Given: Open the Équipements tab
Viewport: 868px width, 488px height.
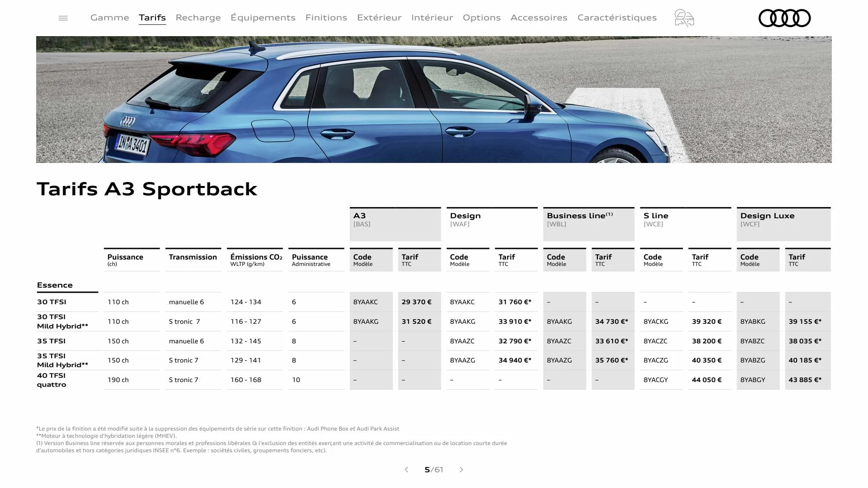Looking at the screenshot, I should 263,17.
